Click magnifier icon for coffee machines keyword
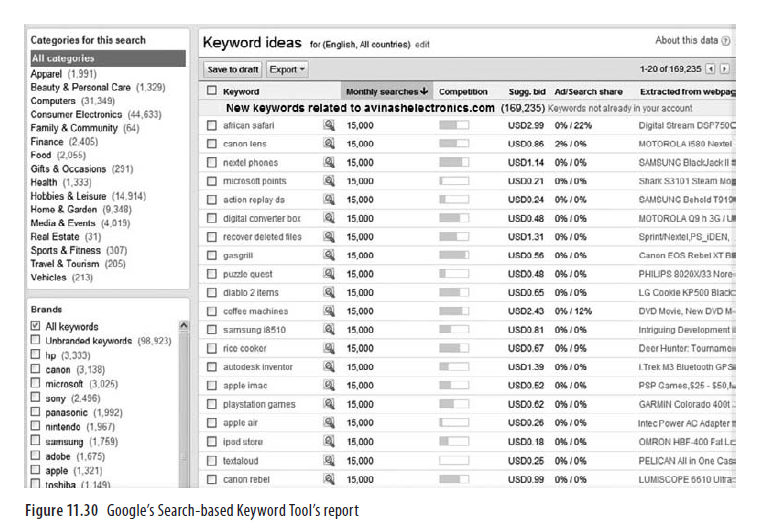757x527 pixels. coord(329,311)
